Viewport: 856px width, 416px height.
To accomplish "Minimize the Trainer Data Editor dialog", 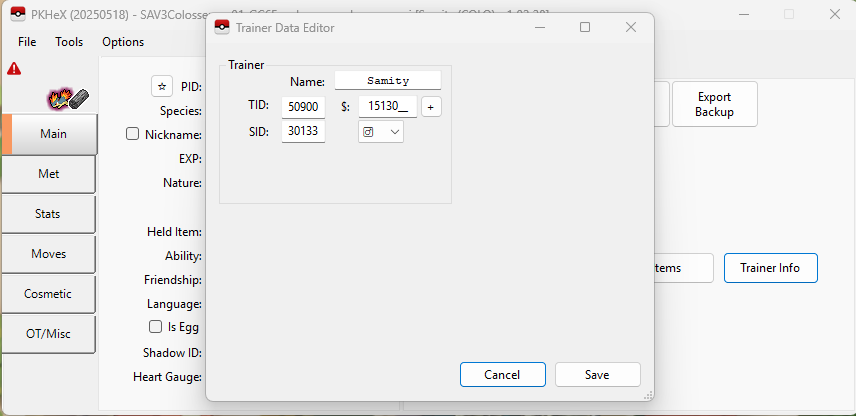I will click(539, 27).
